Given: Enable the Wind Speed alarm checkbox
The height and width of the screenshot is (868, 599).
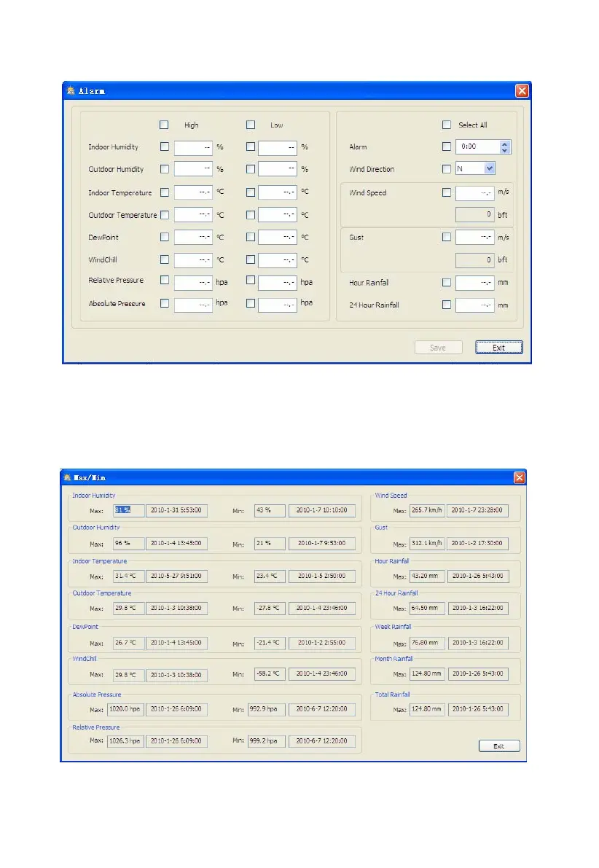Looking at the screenshot, I should [446, 192].
